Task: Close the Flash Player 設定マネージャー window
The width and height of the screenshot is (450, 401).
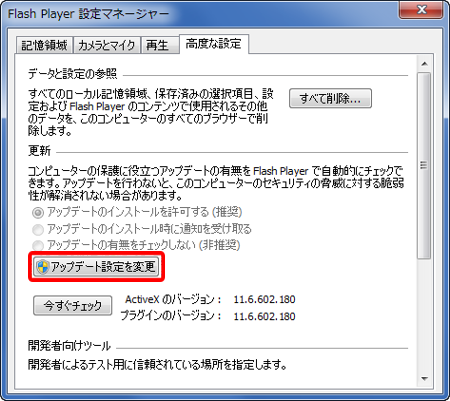Action: (421, 10)
